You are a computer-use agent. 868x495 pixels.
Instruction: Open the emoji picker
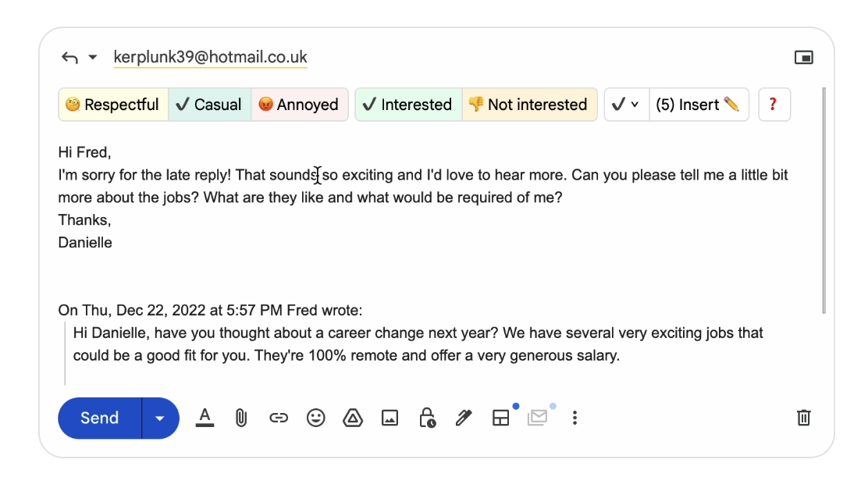[x=315, y=418]
